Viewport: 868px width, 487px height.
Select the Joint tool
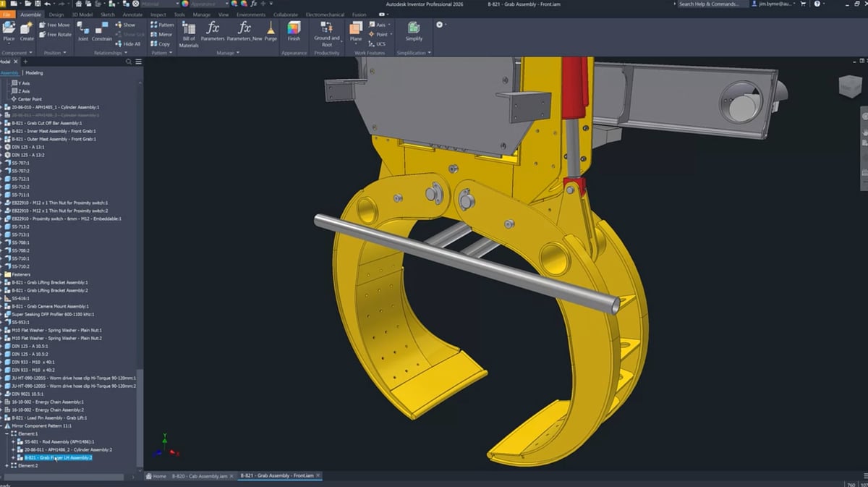[x=82, y=32]
